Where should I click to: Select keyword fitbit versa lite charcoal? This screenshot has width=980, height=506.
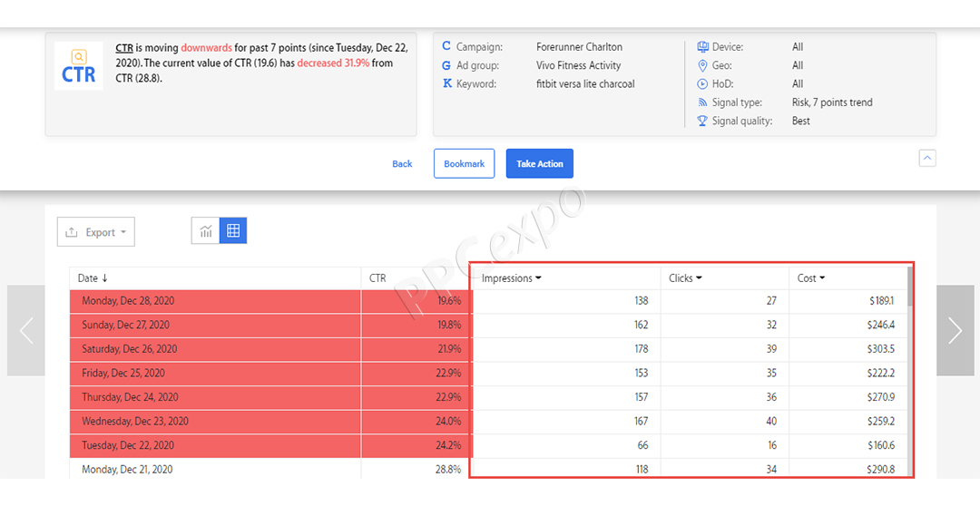point(585,83)
